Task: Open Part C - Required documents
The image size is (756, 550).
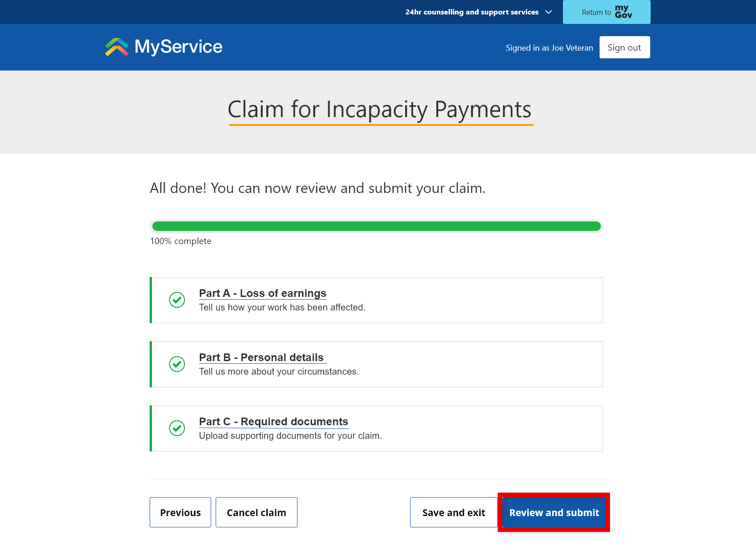Action: [x=274, y=421]
